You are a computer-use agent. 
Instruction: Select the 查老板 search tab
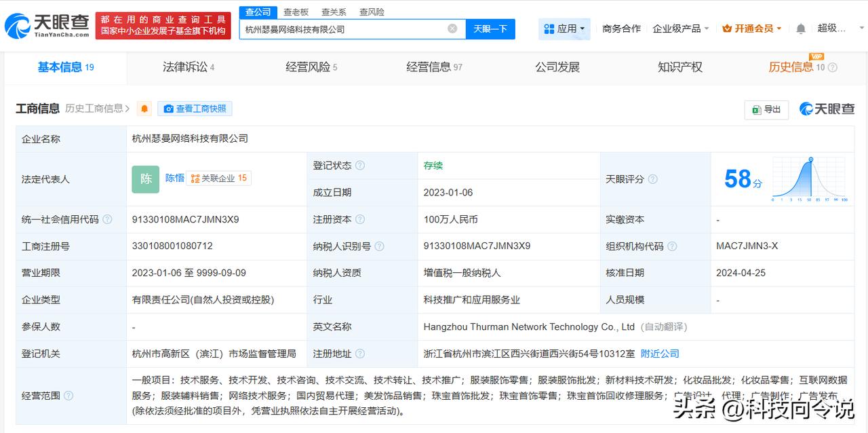pos(296,12)
